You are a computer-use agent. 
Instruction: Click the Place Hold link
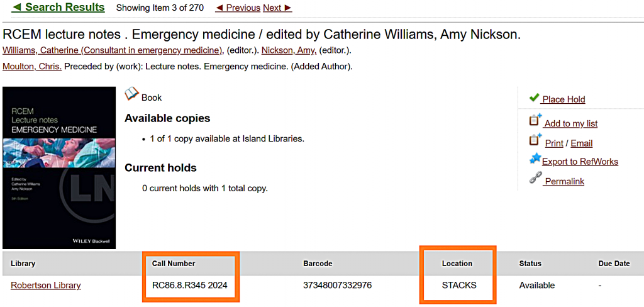click(563, 99)
